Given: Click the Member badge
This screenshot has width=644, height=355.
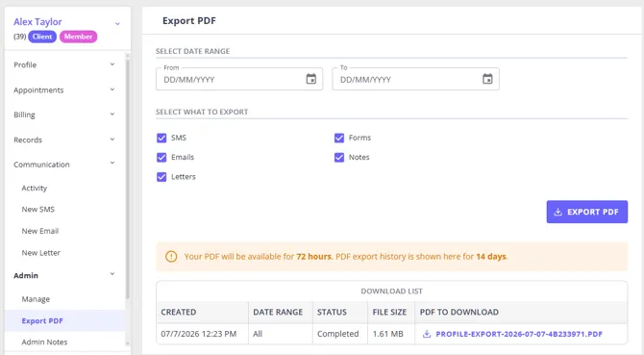Looking at the screenshot, I should (x=78, y=37).
